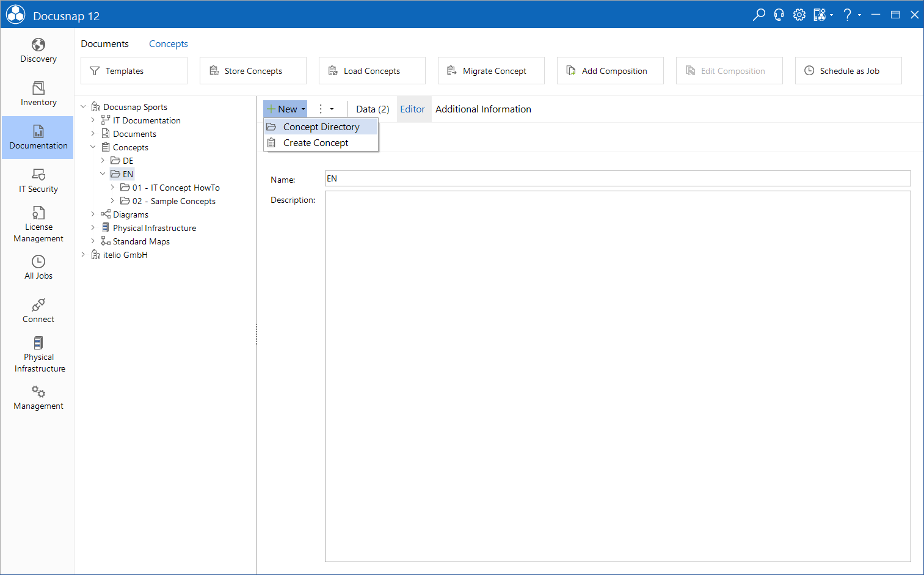This screenshot has height=575, width=924.
Task: Open All Jobs module
Action: [38, 268]
